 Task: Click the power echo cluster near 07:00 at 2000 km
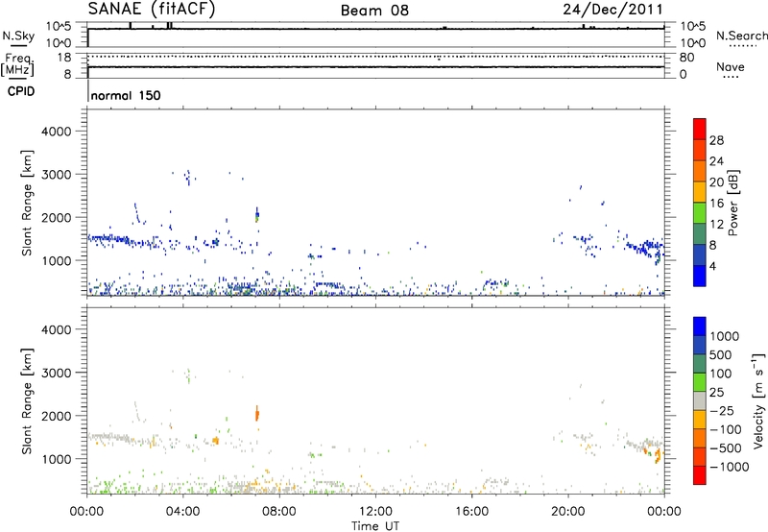(256, 214)
